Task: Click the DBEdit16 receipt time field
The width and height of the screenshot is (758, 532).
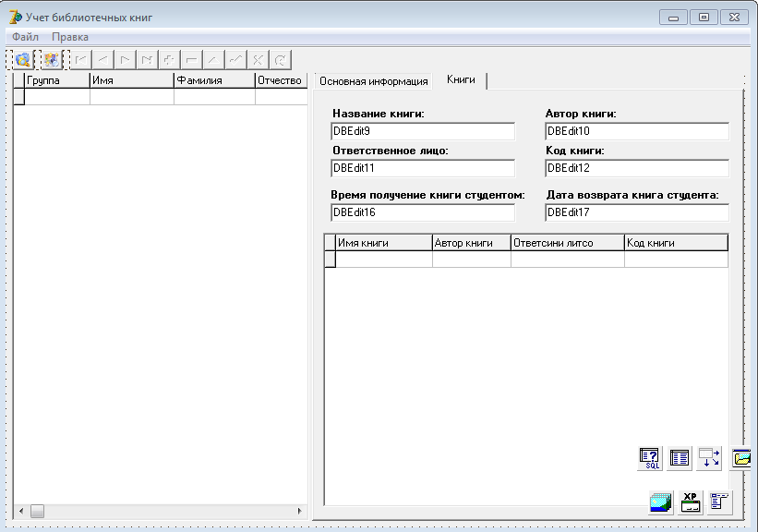Action: [x=423, y=212]
